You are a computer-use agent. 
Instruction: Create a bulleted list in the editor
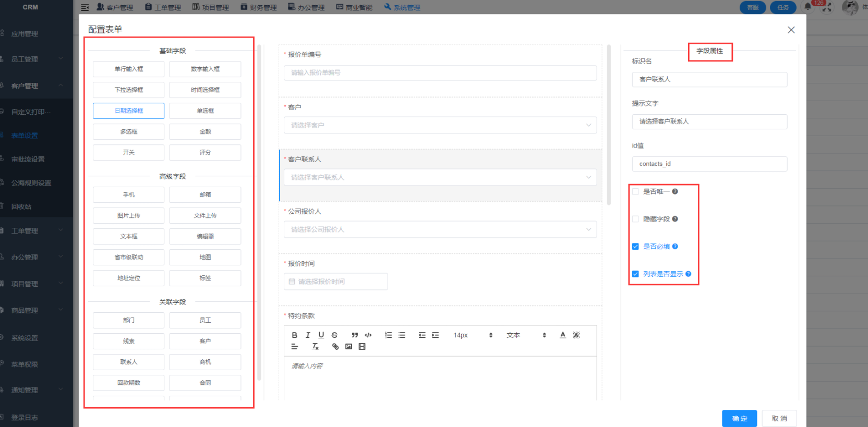coord(402,335)
